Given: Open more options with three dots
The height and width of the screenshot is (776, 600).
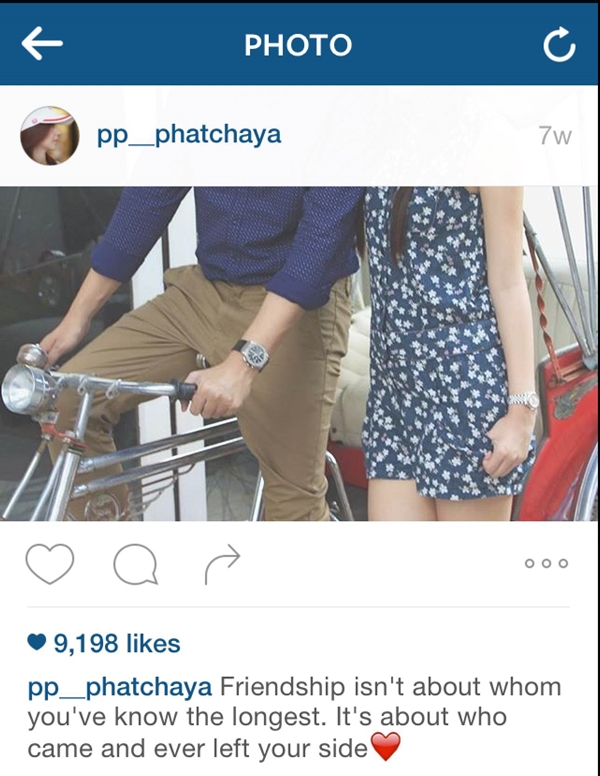Looking at the screenshot, I should point(547,563).
